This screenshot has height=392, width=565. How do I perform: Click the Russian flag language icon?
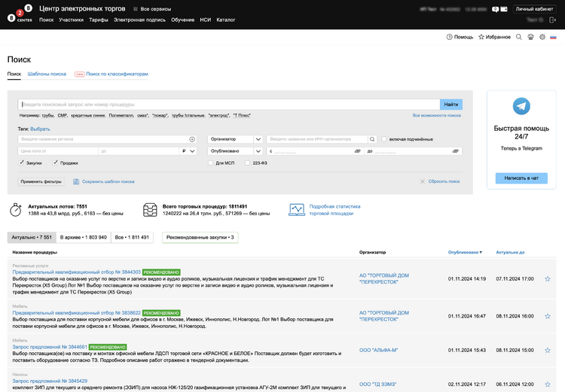(x=553, y=37)
